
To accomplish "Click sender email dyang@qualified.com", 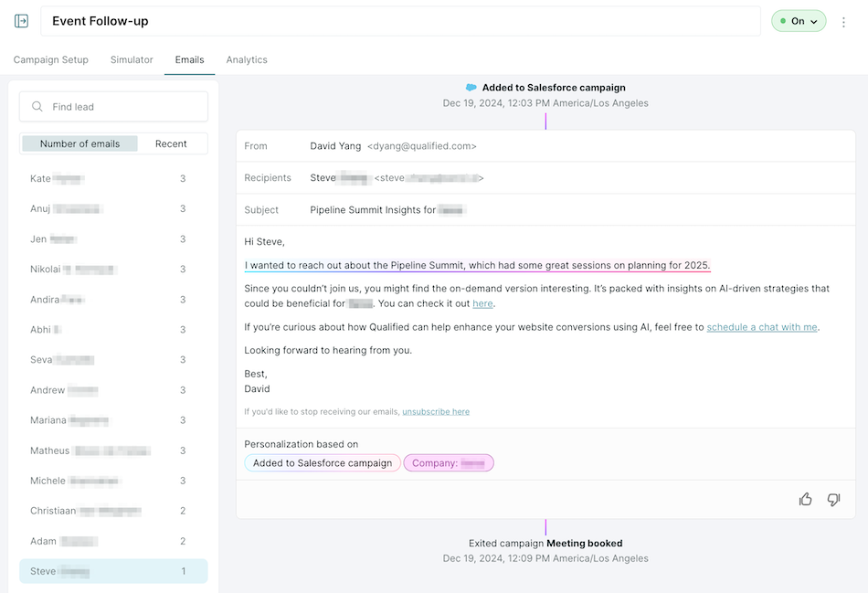I will click(422, 146).
